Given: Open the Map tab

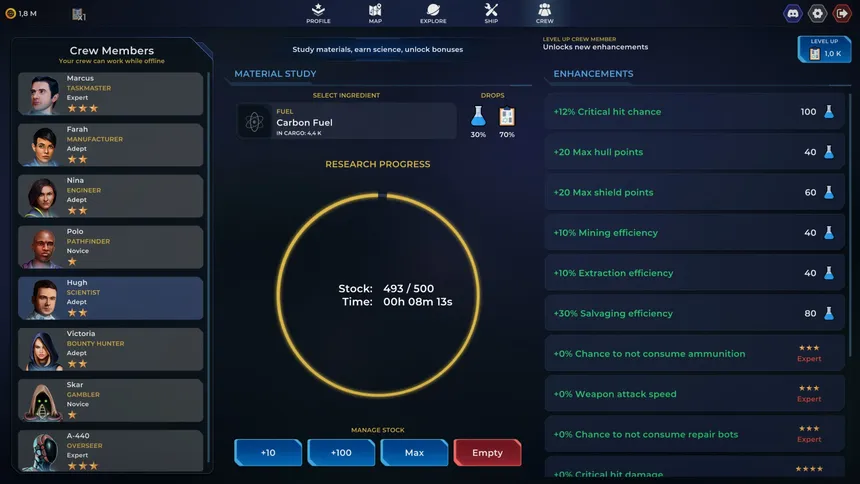Looking at the screenshot, I should tap(375, 13).
